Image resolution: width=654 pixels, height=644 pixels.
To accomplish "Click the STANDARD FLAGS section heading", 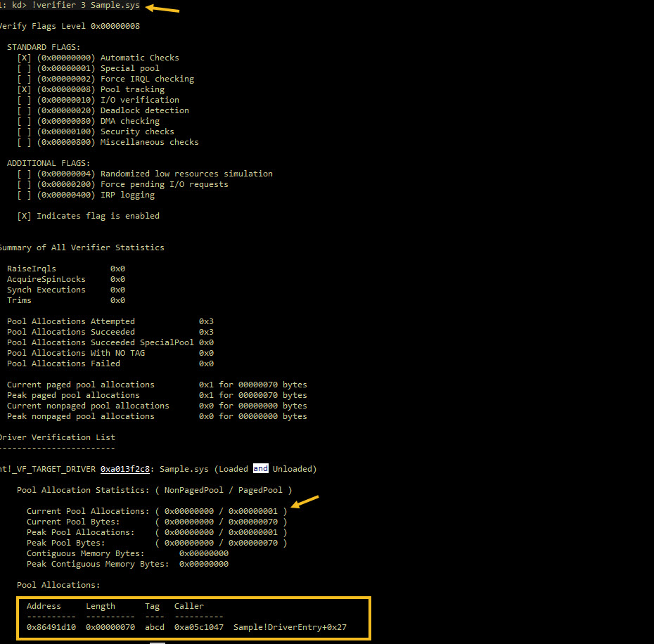I will pyautogui.click(x=44, y=47).
